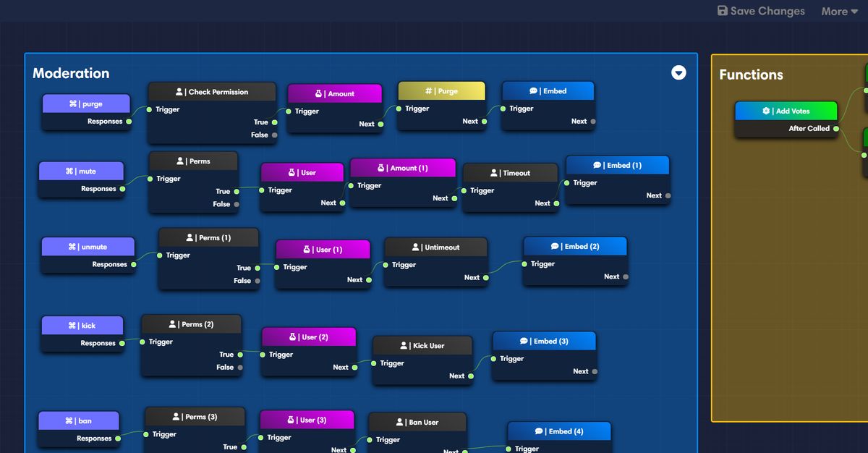Click the Save Changes button

[760, 11]
